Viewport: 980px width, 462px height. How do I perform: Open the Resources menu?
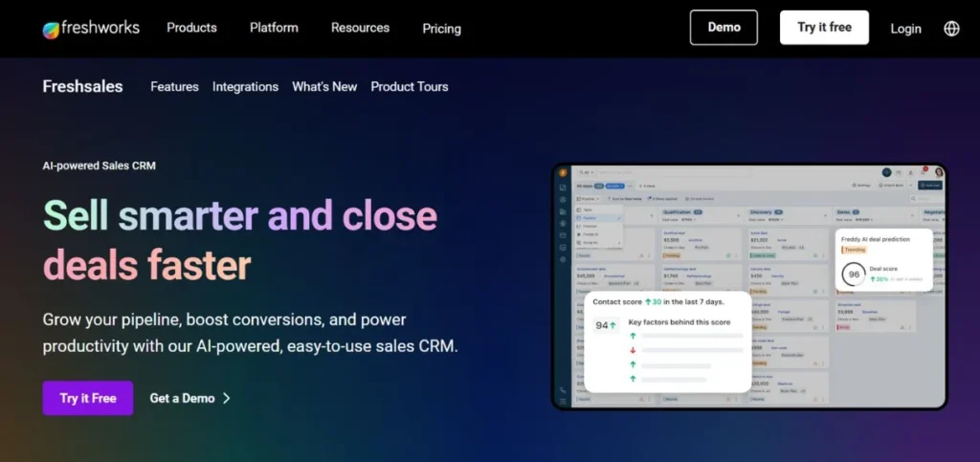click(x=360, y=28)
